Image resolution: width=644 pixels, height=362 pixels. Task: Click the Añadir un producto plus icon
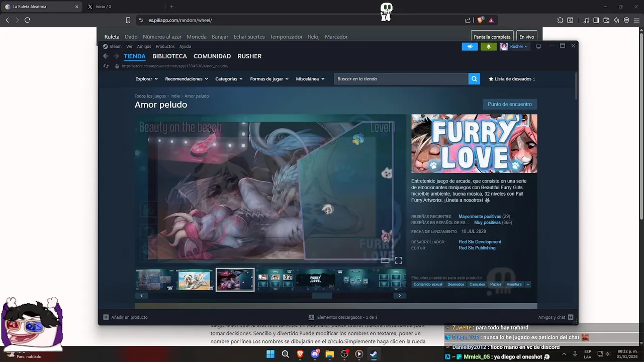106,317
